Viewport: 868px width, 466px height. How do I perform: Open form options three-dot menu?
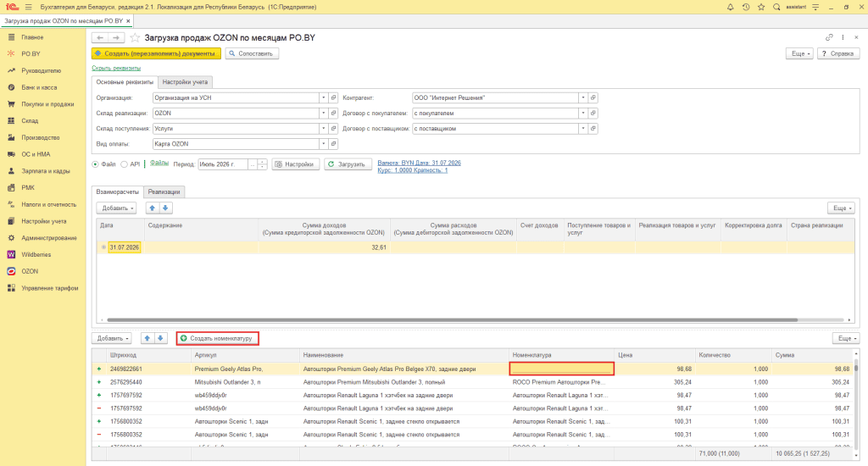point(843,37)
